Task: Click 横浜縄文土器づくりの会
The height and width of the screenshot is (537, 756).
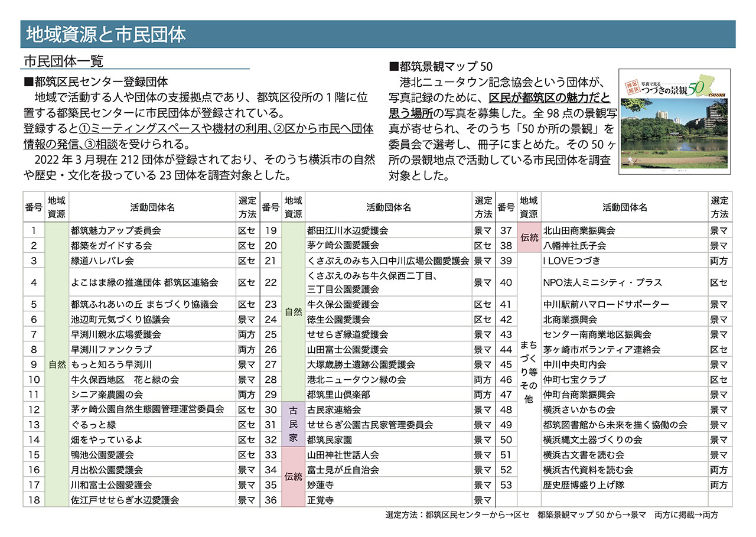Action: pos(592,440)
